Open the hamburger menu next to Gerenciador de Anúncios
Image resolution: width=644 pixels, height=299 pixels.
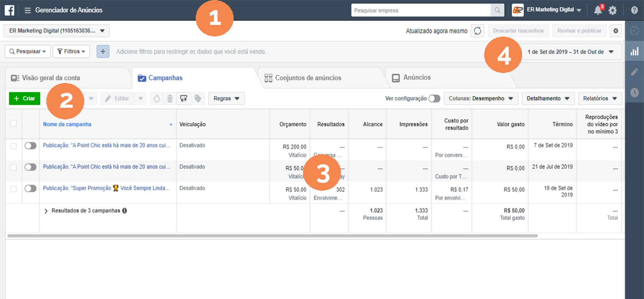pyautogui.click(x=27, y=10)
